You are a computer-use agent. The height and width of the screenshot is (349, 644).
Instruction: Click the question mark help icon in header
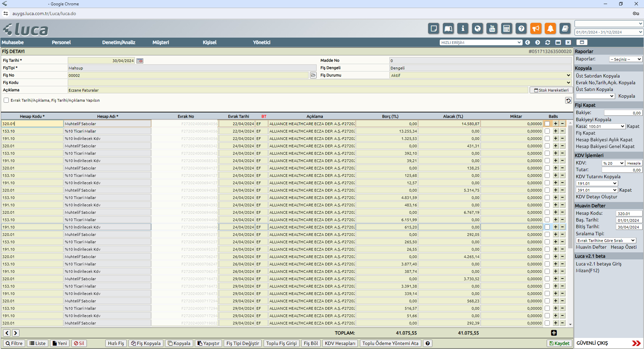pyautogui.click(x=521, y=29)
